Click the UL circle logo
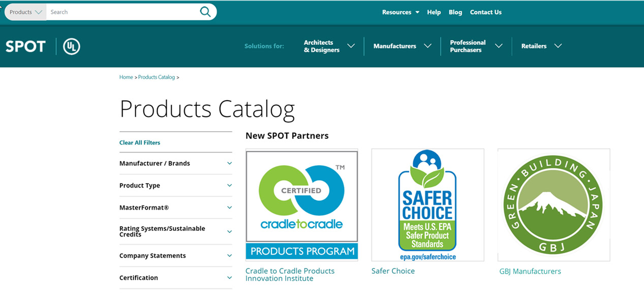 (x=72, y=46)
